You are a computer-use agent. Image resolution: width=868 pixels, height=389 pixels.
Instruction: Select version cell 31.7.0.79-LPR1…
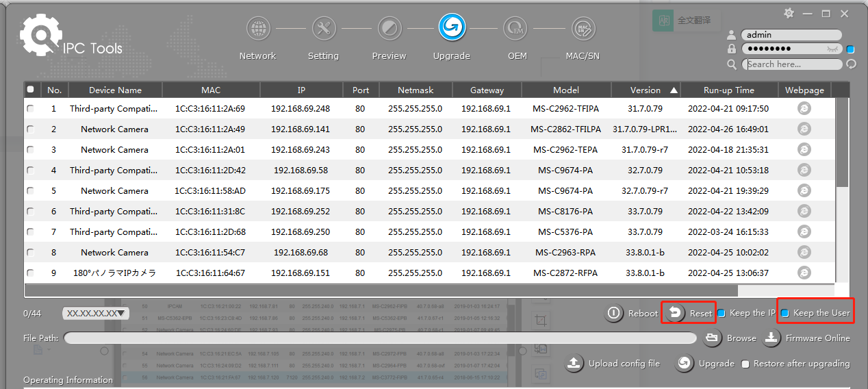pyautogui.click(x=645, y=129)
